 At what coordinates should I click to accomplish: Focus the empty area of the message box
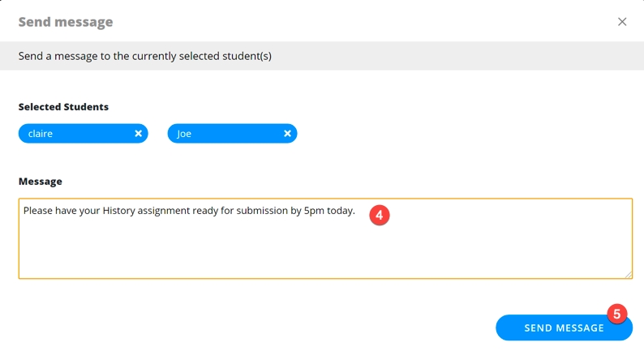coord(324,251)
